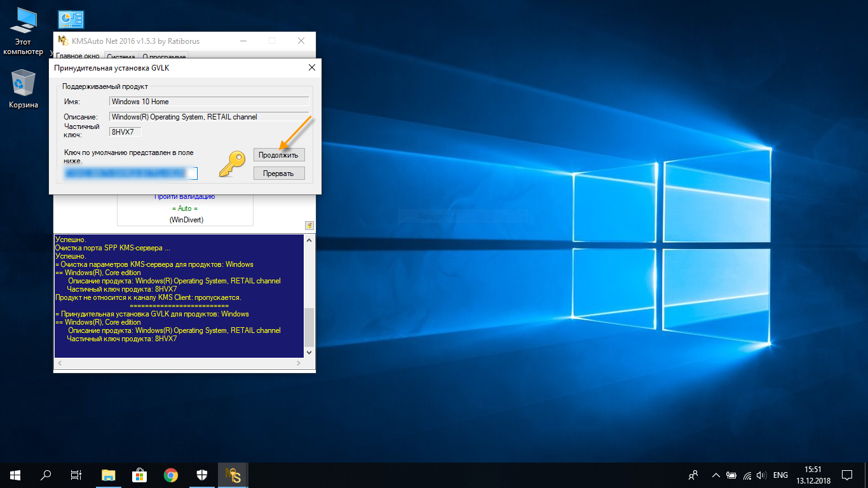Screen dimensions: 868x488
Task: Click log line "= Принудительная установка GVLK для продуктов: Windows"
Action: [152, 314]
